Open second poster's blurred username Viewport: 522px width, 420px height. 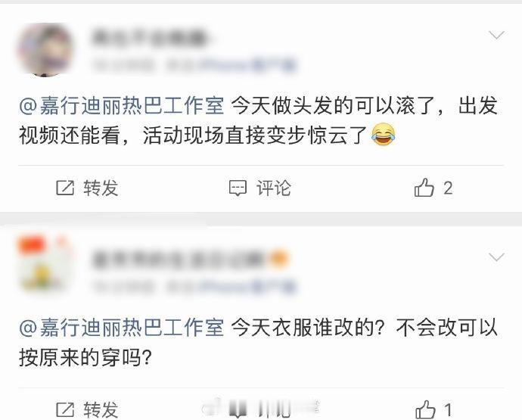(180, 259)
